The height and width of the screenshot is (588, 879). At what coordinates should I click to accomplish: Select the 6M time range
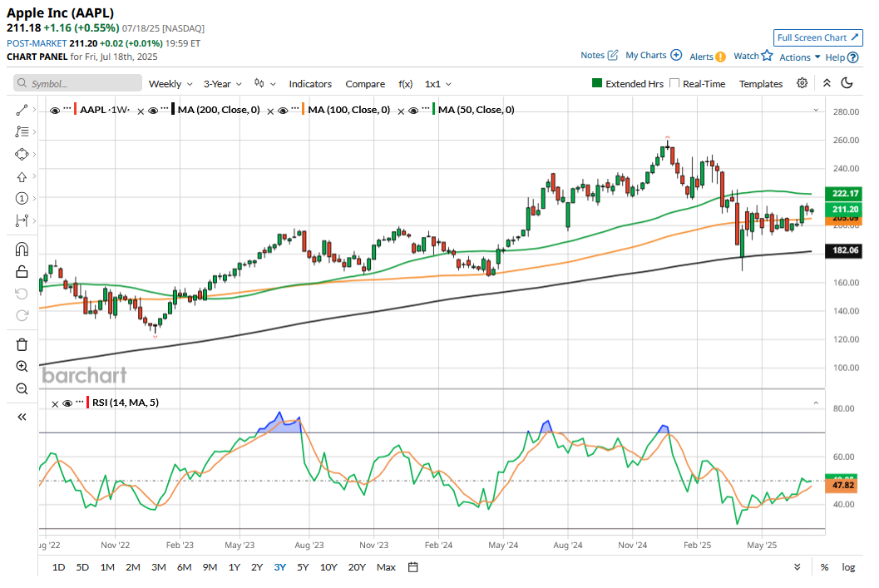tap(185, 567)
